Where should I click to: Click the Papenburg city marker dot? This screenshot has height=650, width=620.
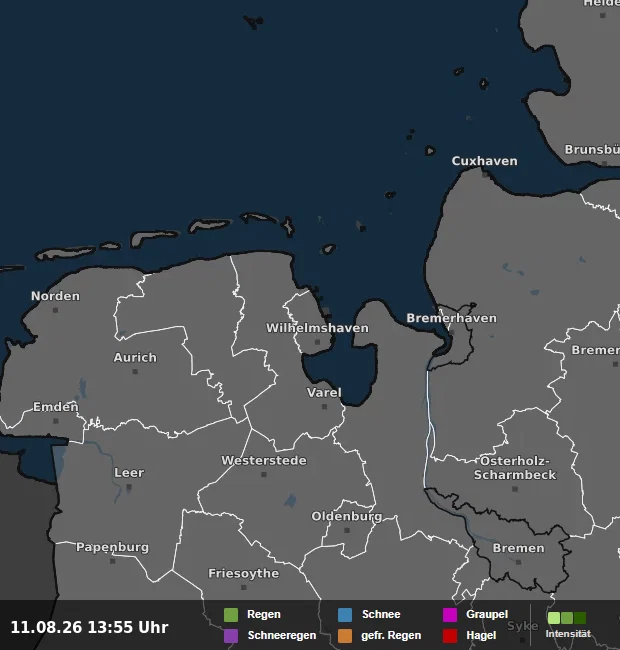pyautogui.click(x=113, y=561)
